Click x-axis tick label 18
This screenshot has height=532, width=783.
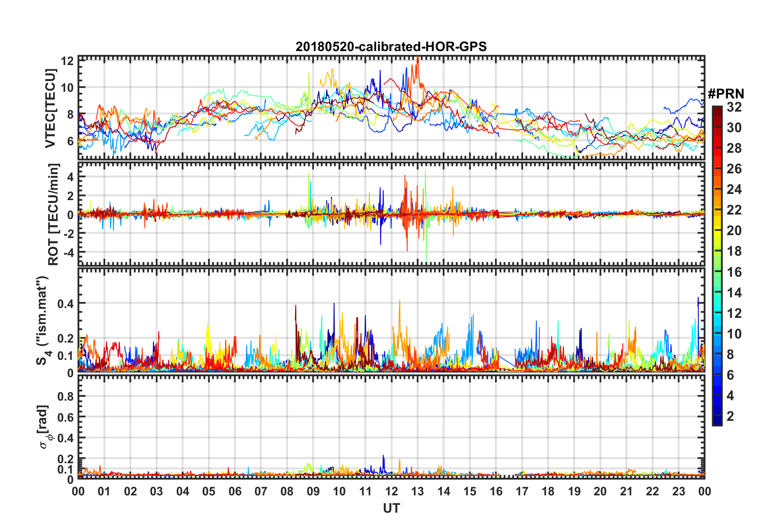[x=548, y=491]
